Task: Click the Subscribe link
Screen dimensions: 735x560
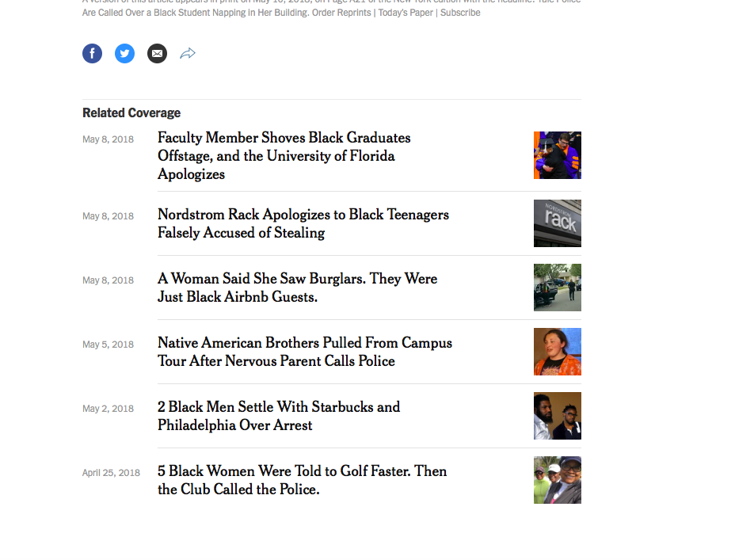Action: coord(460,13)
